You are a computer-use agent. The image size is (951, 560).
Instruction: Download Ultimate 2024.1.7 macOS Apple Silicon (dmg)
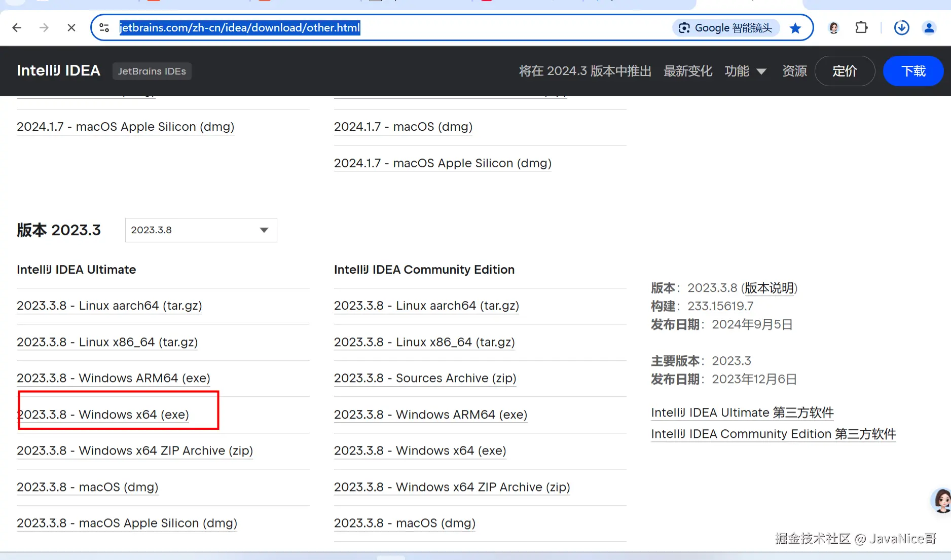click(x=125, y=127)
